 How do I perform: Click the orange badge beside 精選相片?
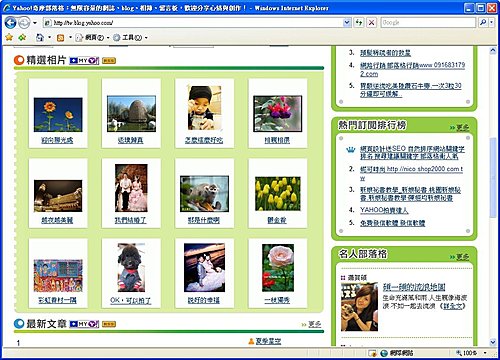[x=109, y=60]
